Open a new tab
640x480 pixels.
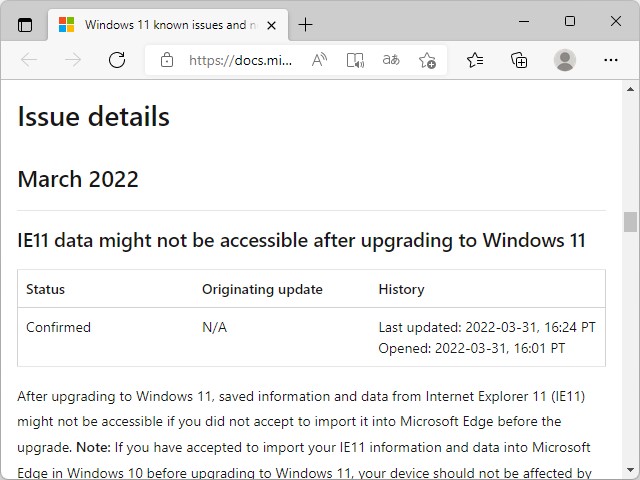(x=305, y=24)
